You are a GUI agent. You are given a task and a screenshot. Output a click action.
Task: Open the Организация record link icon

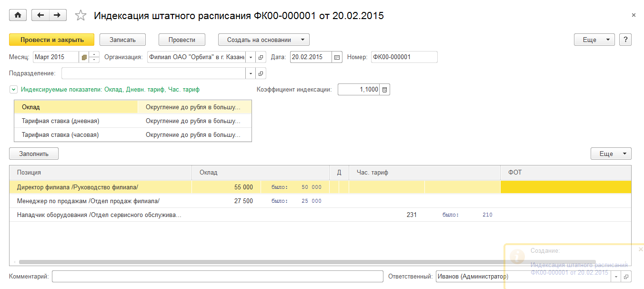261,57
